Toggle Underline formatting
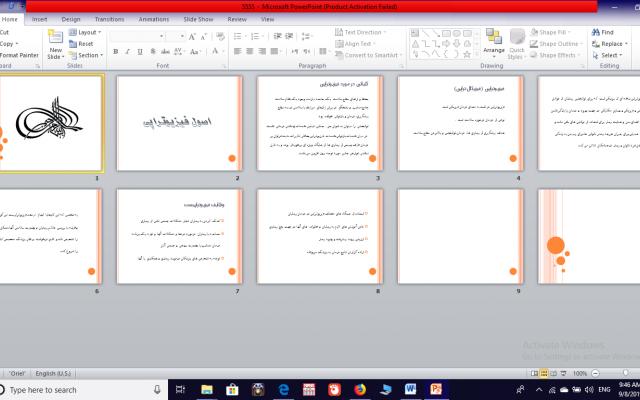 140,51
